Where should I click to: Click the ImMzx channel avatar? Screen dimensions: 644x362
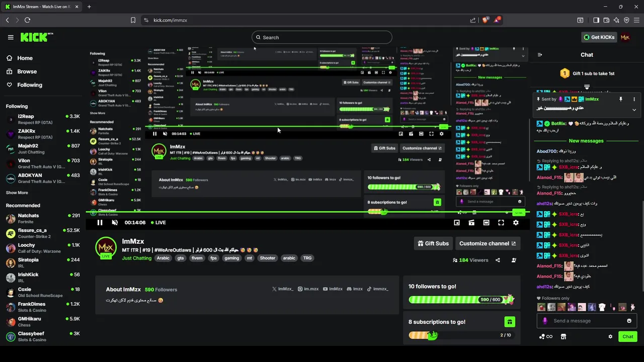(106, 247)
